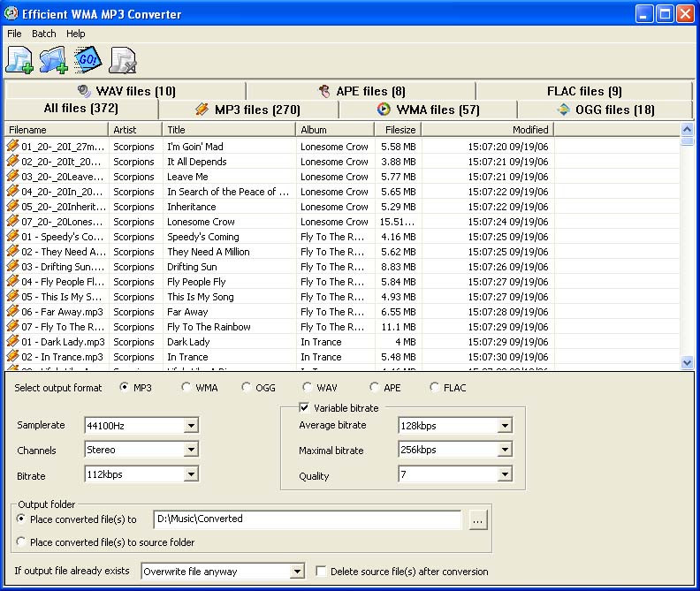
Task: Sort list by Album column header
Action: coord(335,130)
